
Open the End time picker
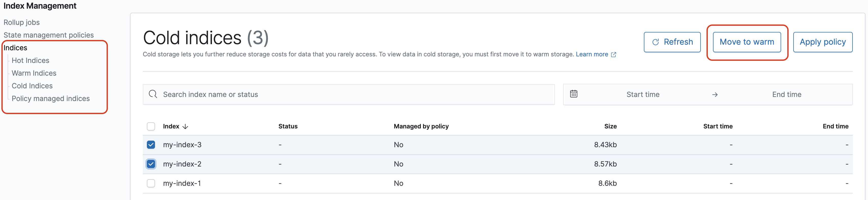pos(786,95)
